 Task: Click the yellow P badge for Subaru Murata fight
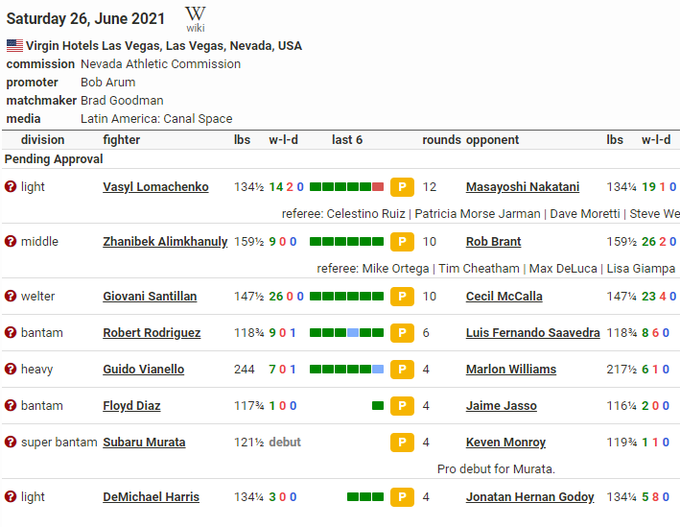click(402, 443)
